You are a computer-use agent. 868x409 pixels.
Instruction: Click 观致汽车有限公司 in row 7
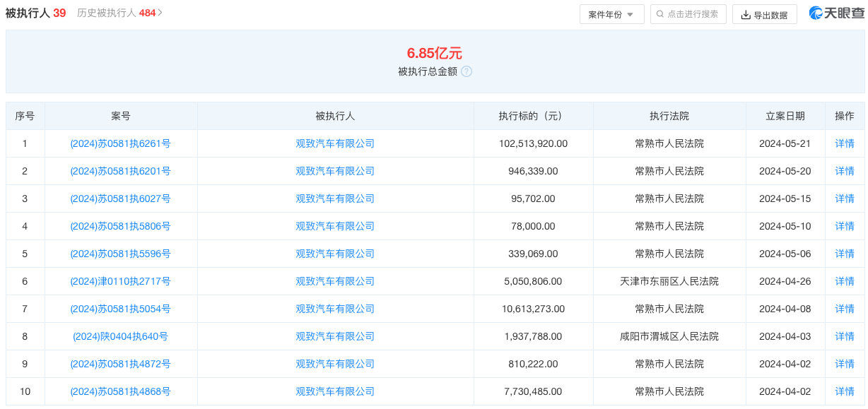(x=335, y=309)
